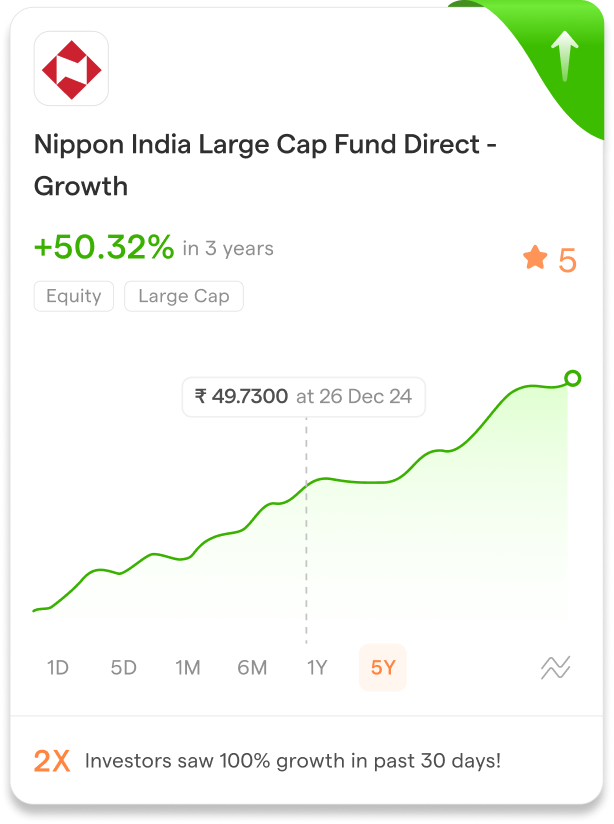Switch chart to 1M range
The image size is (614, 824).
point(188,667)
